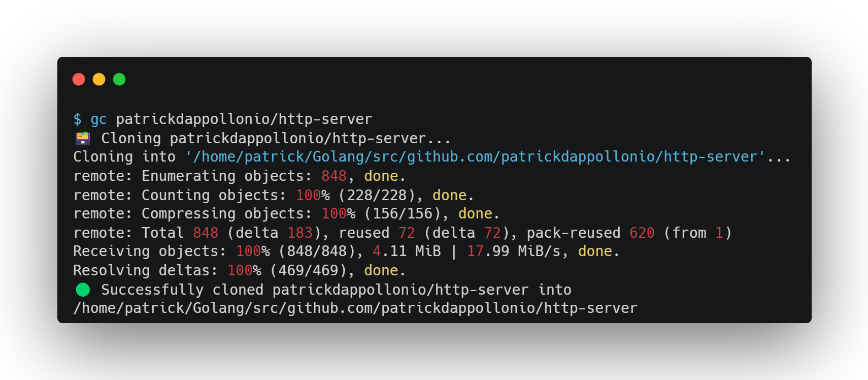Click the green success circle icon

click(x=83, y=290)
